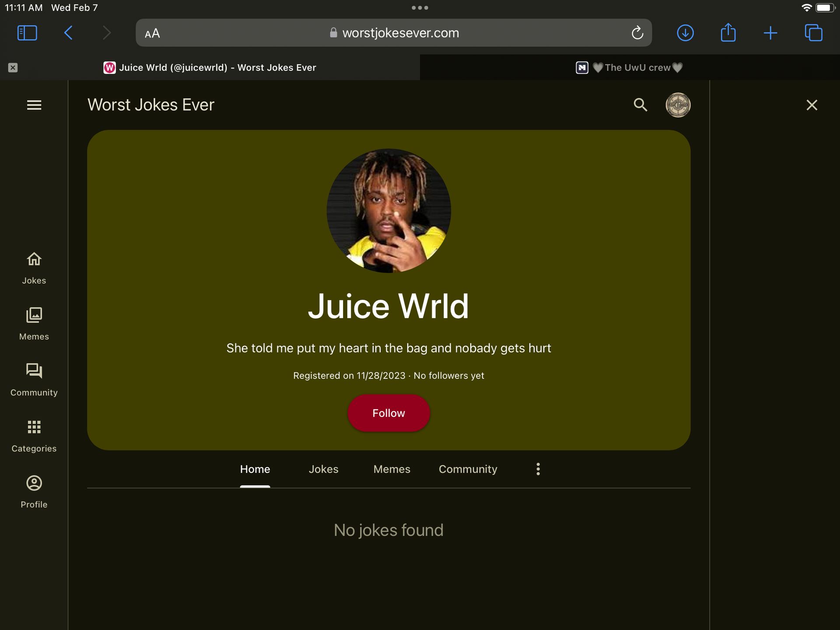Viewport: 840px width, 630px height.
Task: Click the search magnifier icon
Action: (x=640, y=105)
